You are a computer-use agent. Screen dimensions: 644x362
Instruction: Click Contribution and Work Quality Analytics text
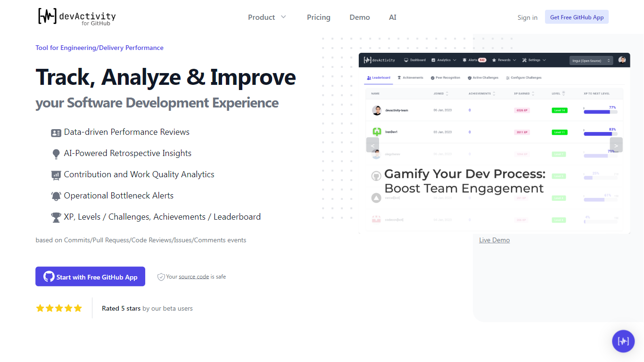click(x=139, y=174)
